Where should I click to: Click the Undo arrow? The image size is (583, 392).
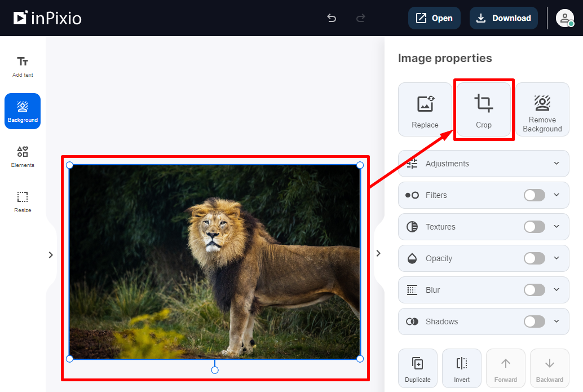click(332, 18)
